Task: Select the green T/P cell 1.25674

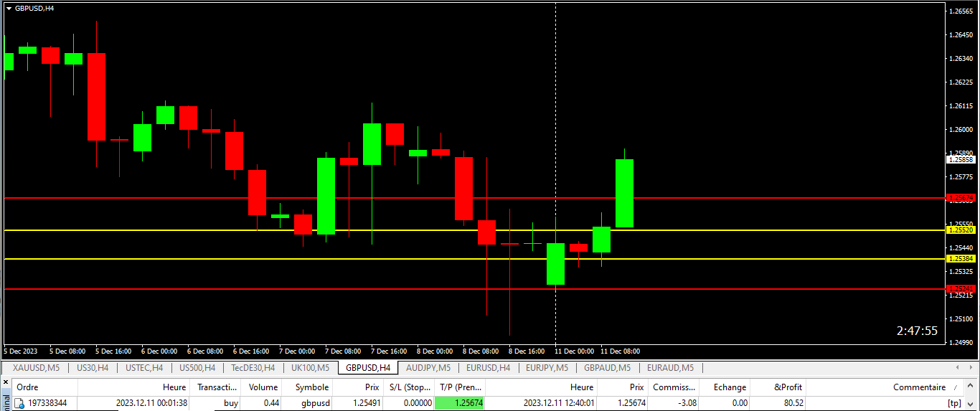Action: [x=460, y=403]
